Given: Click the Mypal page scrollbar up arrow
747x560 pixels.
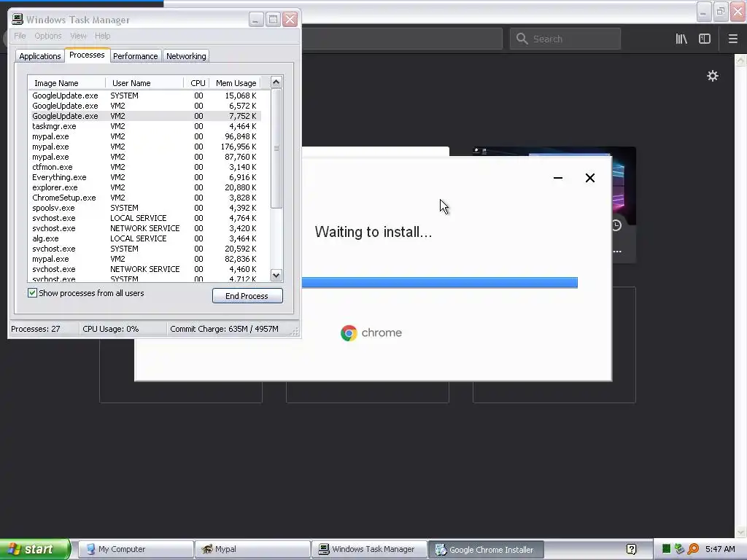Looking at the screenshot, I should click(x=740, y=61).
